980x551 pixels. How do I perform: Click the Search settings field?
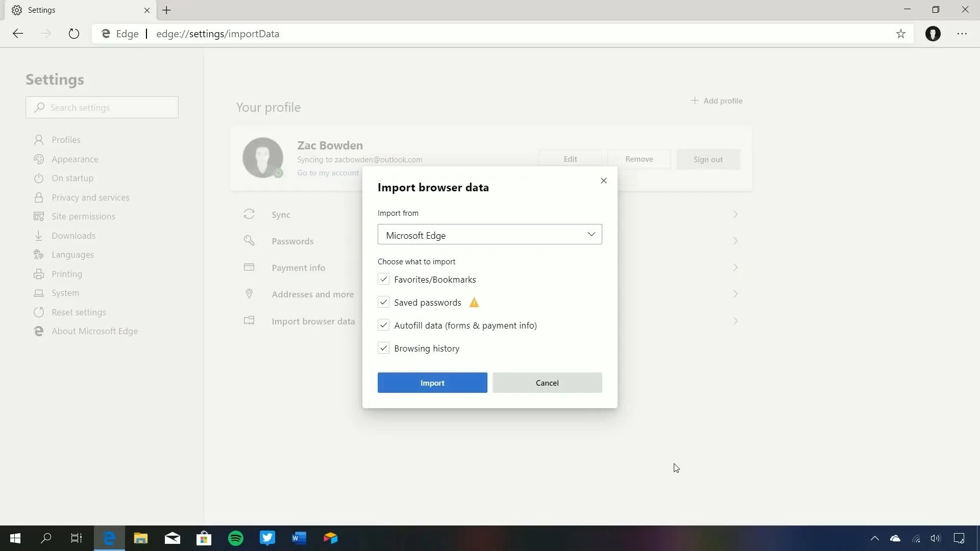pos(102,107)
